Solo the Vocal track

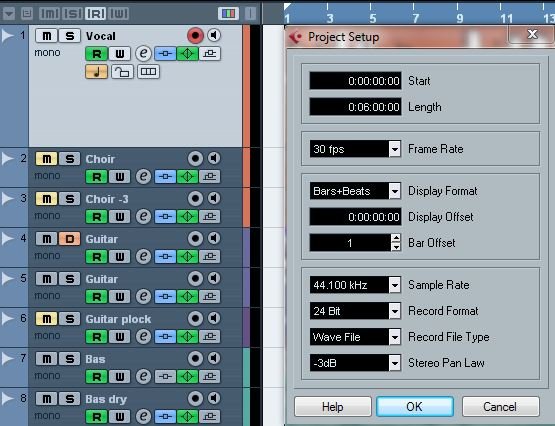[x=70, y=36]
